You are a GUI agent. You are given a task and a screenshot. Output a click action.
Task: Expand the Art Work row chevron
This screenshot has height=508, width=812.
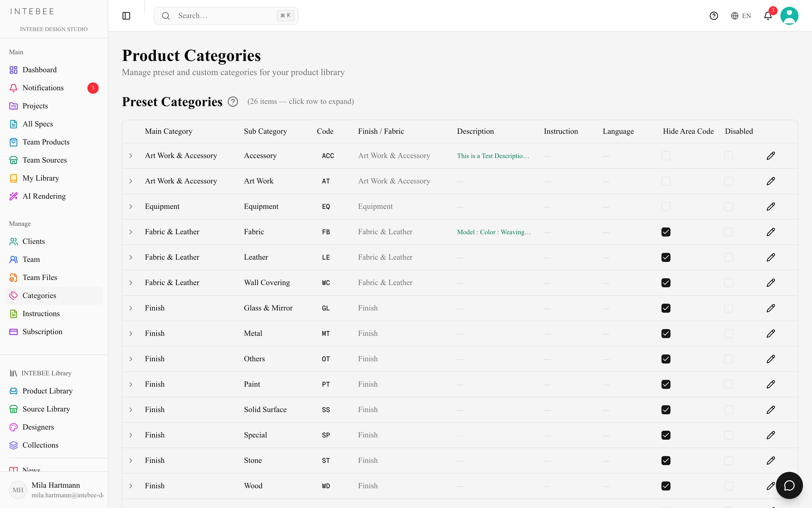coord(131,181)
